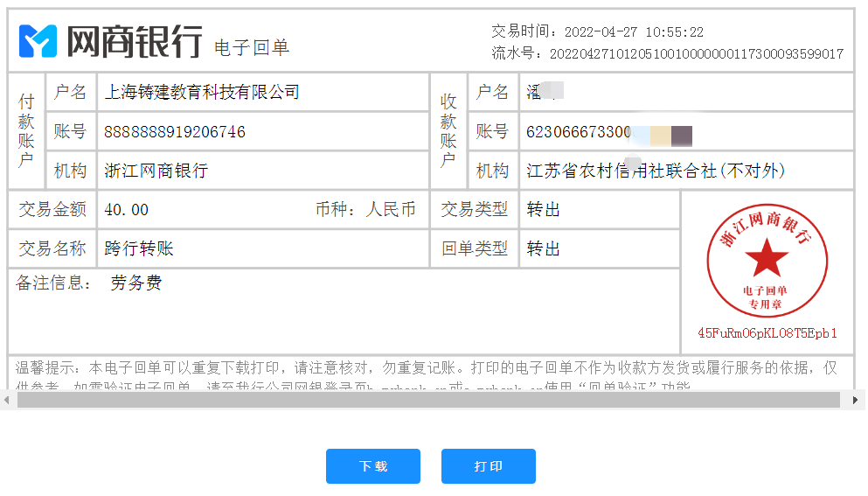Select payer account number 8888888919206746

[175, 132]
